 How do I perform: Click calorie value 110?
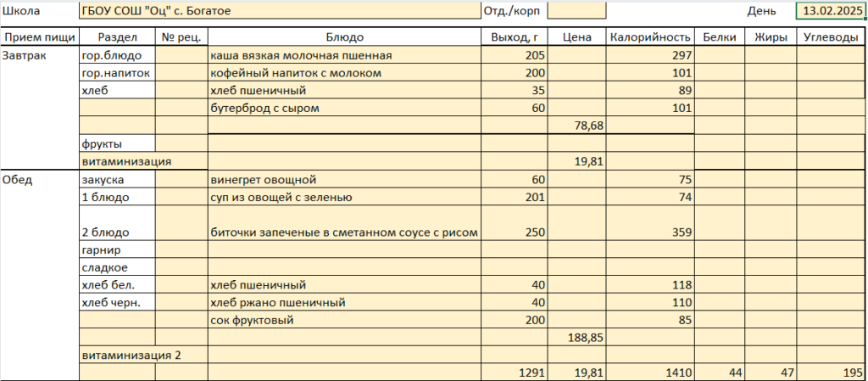coord(650,304)
